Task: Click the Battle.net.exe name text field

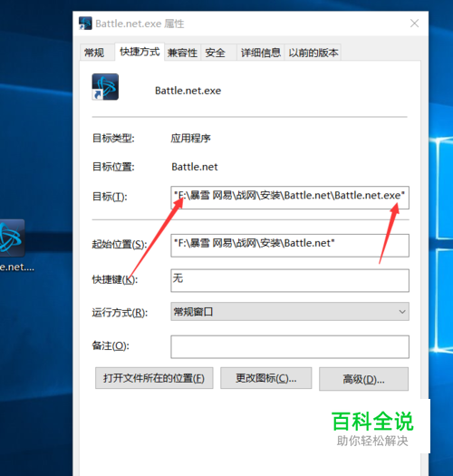Action: point(188,91)
